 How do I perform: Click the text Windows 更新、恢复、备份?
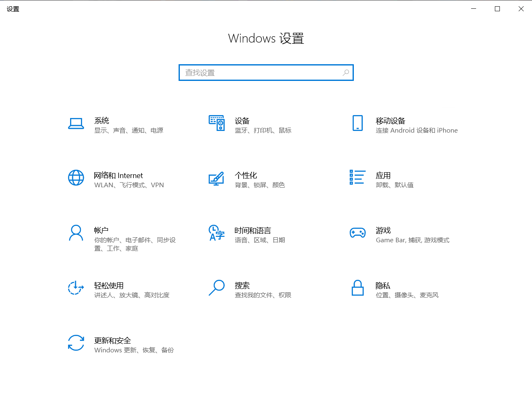(x=134, y=350)
